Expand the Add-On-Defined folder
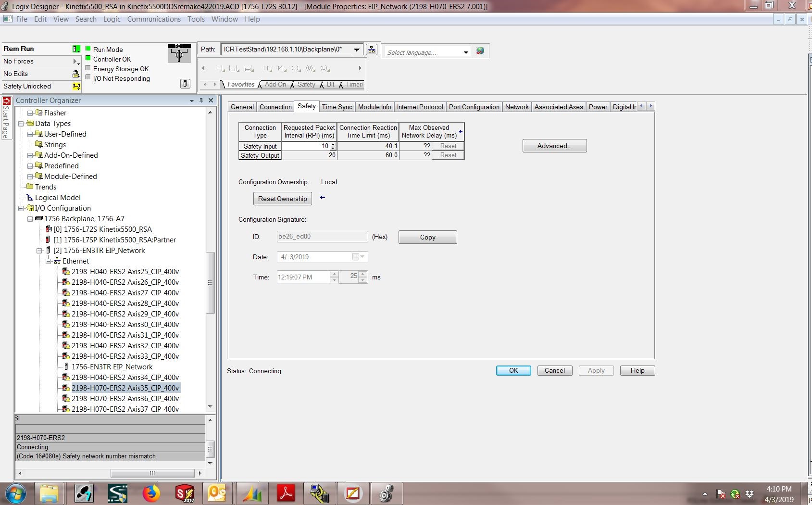812x505 pixels. (30, 155)
